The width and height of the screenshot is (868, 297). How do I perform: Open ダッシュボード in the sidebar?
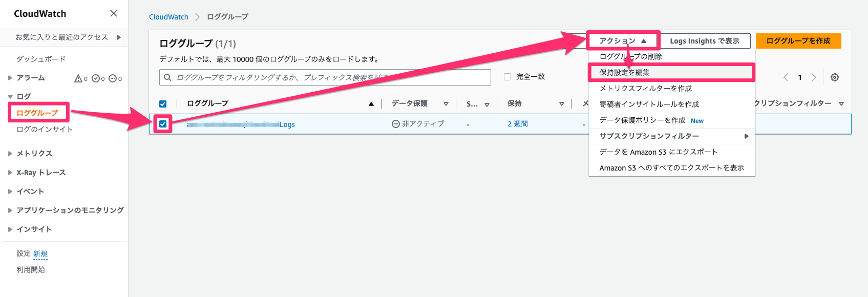point(41,59)
